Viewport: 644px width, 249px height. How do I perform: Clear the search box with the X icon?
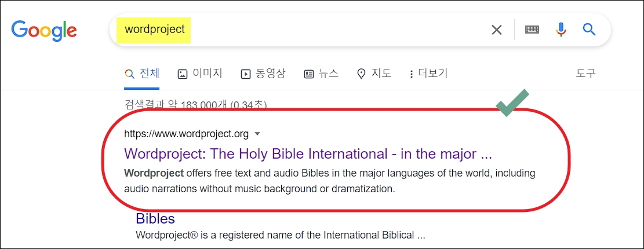(x=497, y=30)
